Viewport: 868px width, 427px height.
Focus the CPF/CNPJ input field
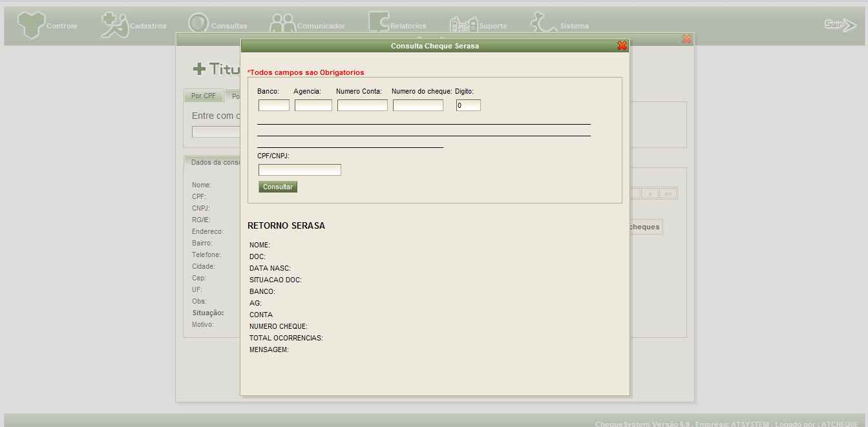(300, 170)
